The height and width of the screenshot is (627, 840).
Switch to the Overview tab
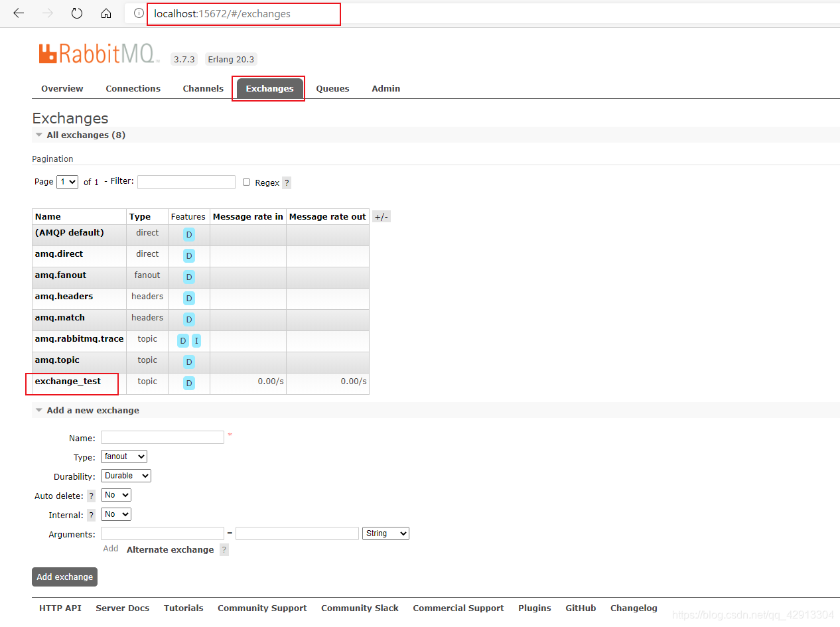click(62, 88)
